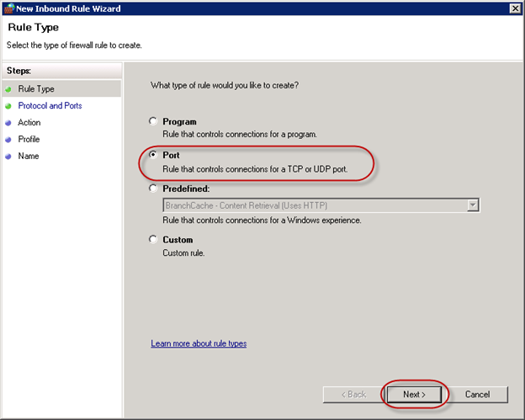Click the 'Custom rule.' description text
The height and width of the screenshot is (420, 525).
tap(183, 253)
